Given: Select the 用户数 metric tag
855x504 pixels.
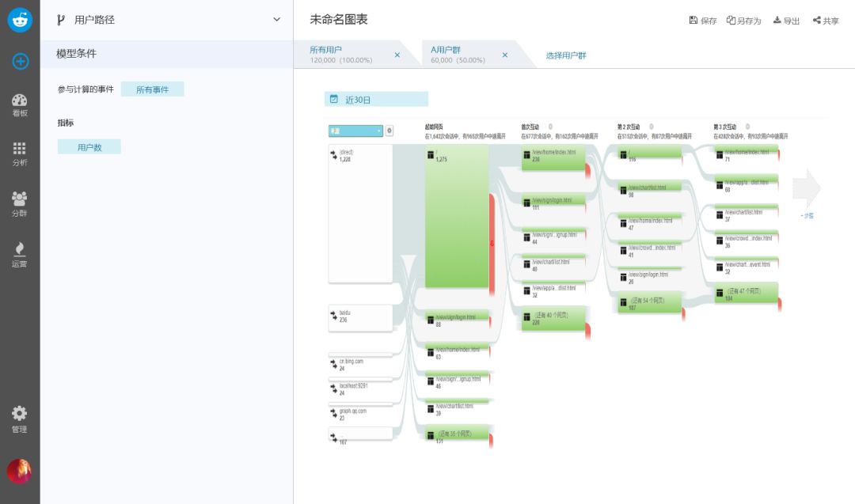Looking at the screenshot, I should [x=89, y=147].
